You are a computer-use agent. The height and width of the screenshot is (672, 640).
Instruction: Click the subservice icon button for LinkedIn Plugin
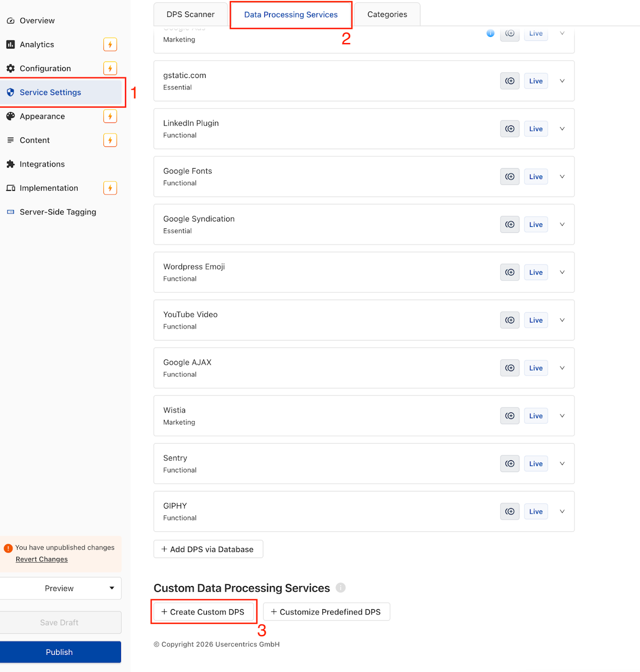(x=509, y=129)
